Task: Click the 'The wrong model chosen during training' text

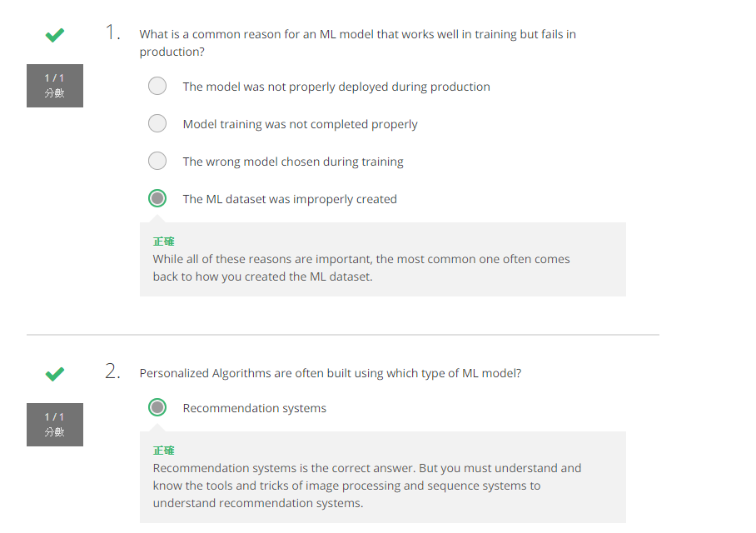Action: pyautogui.click(x=293, y=162)
